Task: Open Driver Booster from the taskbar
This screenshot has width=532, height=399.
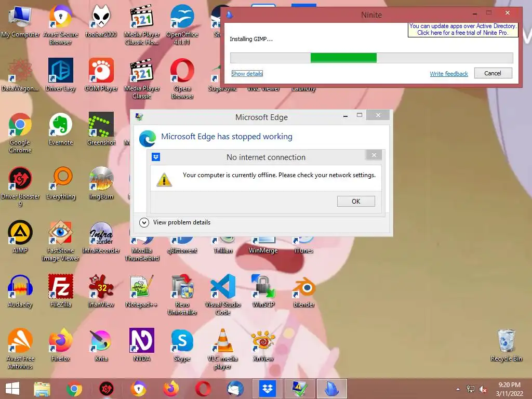Action: [x=106, y=389]
